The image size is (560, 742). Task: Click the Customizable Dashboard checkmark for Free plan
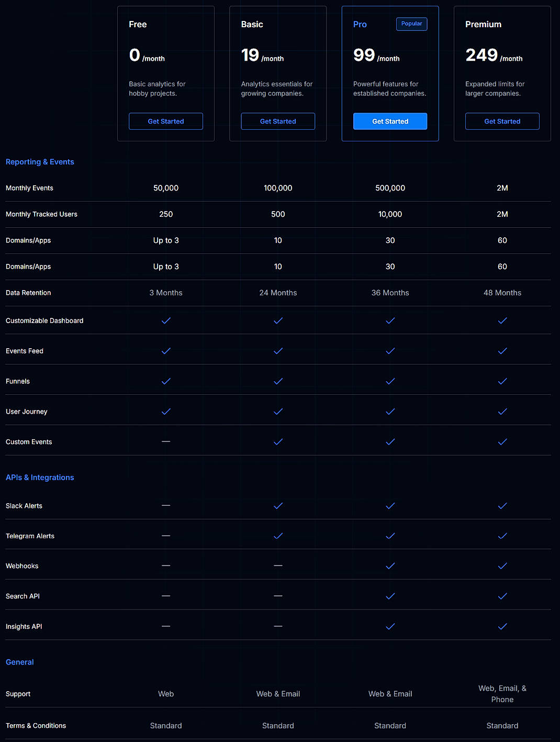[166, 320]
